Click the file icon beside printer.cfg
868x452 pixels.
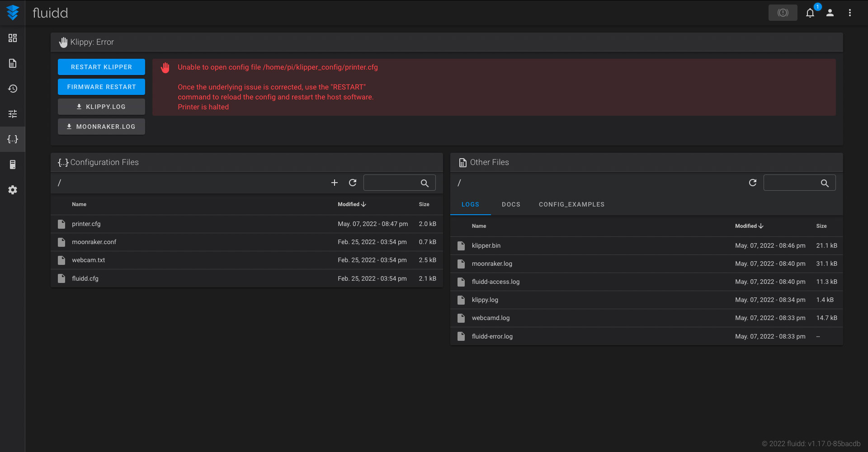[61, 224]
